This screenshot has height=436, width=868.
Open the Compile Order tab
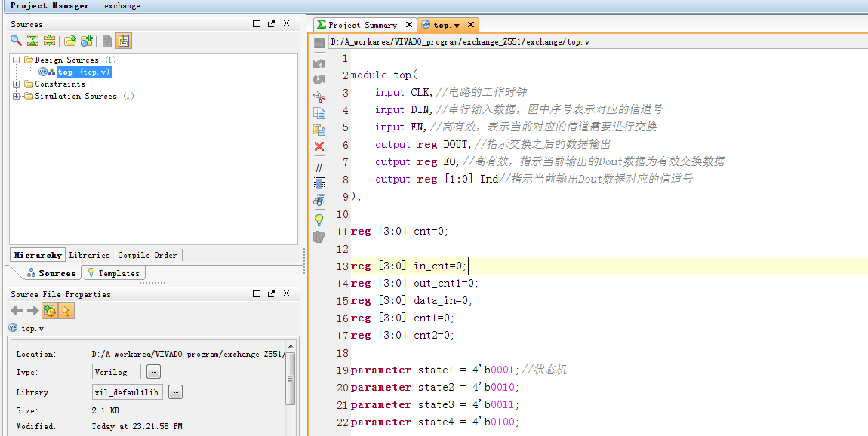(x=148, y=255)
